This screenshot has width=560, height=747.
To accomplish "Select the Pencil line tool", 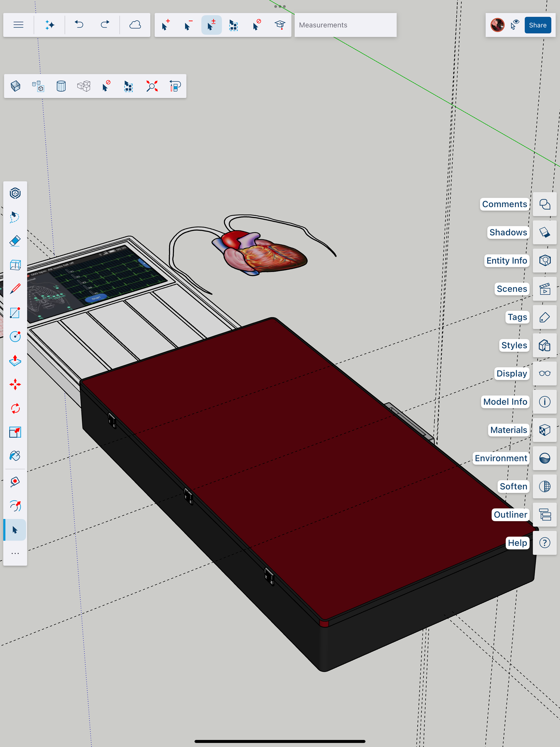I will pyautogui.click(x=15, y=289).
